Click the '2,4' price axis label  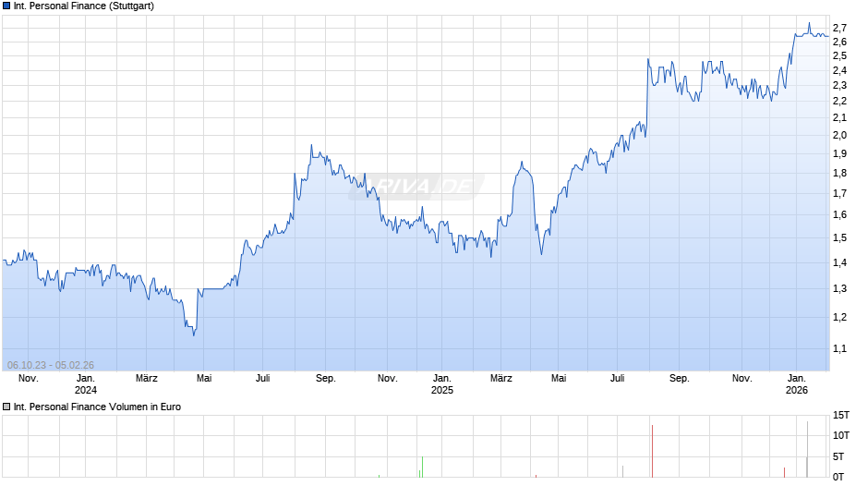(x=839, y=70)
